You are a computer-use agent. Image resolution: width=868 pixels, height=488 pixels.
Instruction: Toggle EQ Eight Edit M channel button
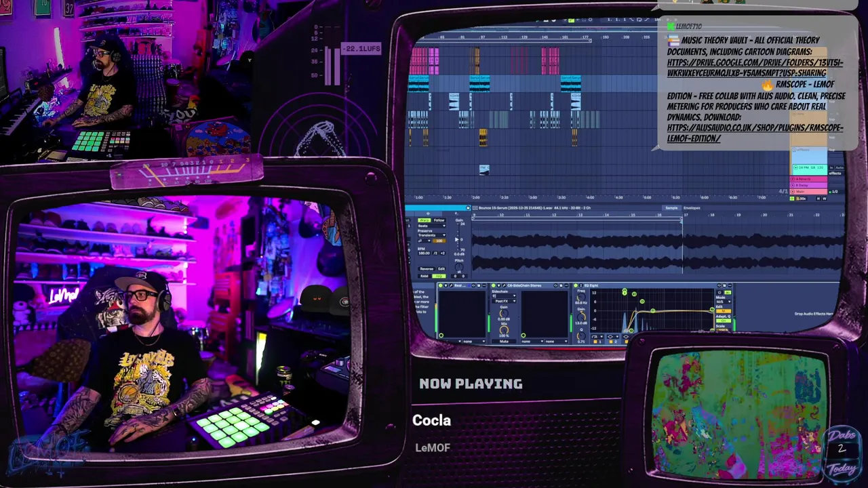tap(724, 311)
